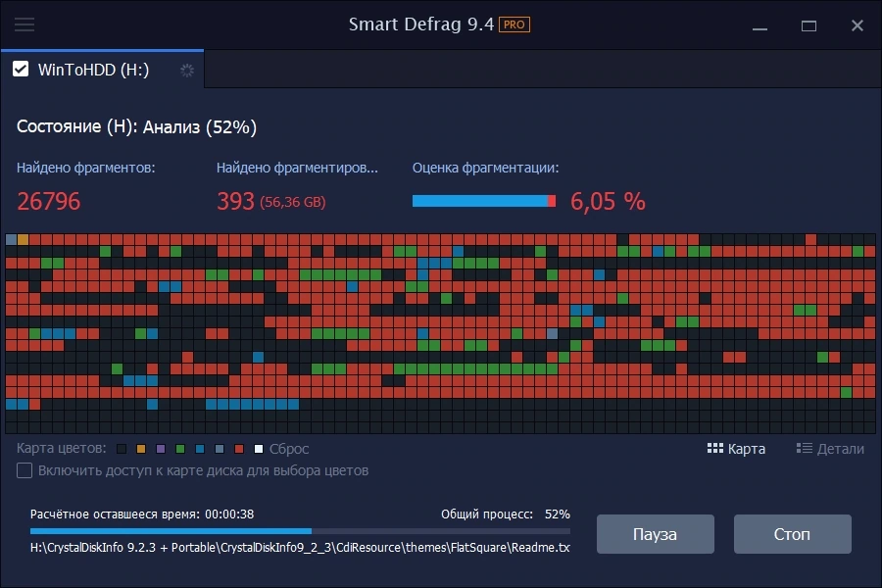Click the Найдено фрагментов label
Screen dimensions: 882x588
pos(86,168)
